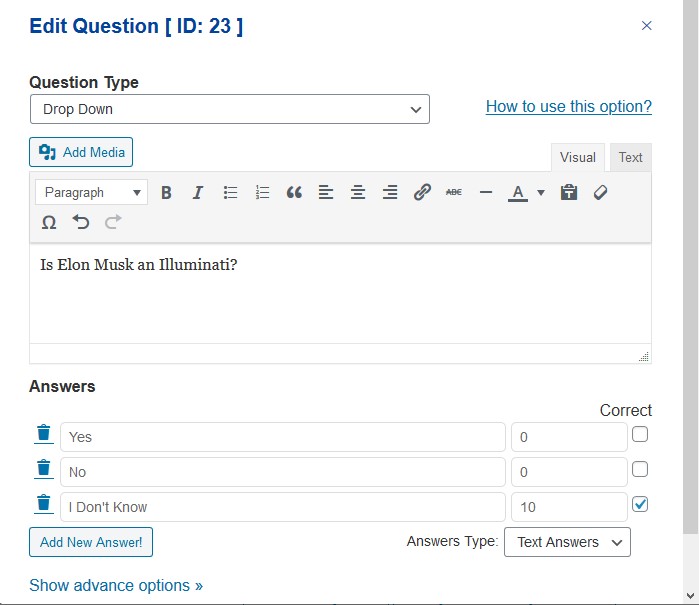Close the Edit Question dialog

pyautogui.click(x=646, y=26)
